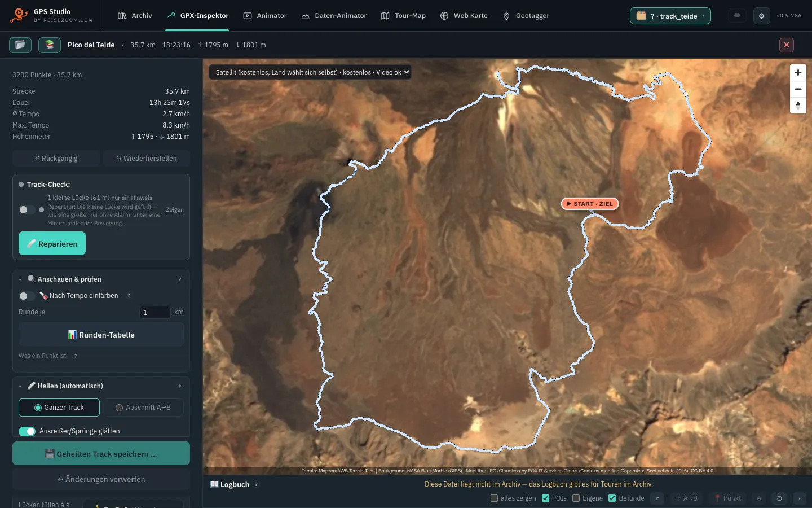812x508 pixels.
Task: Click the Zeigen link in Track-Check
Action: coord(175,210)
